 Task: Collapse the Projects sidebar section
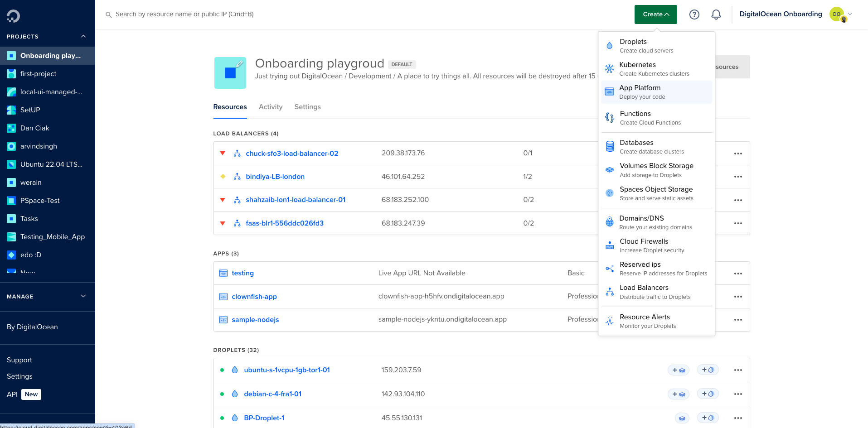tap(83, 36)
